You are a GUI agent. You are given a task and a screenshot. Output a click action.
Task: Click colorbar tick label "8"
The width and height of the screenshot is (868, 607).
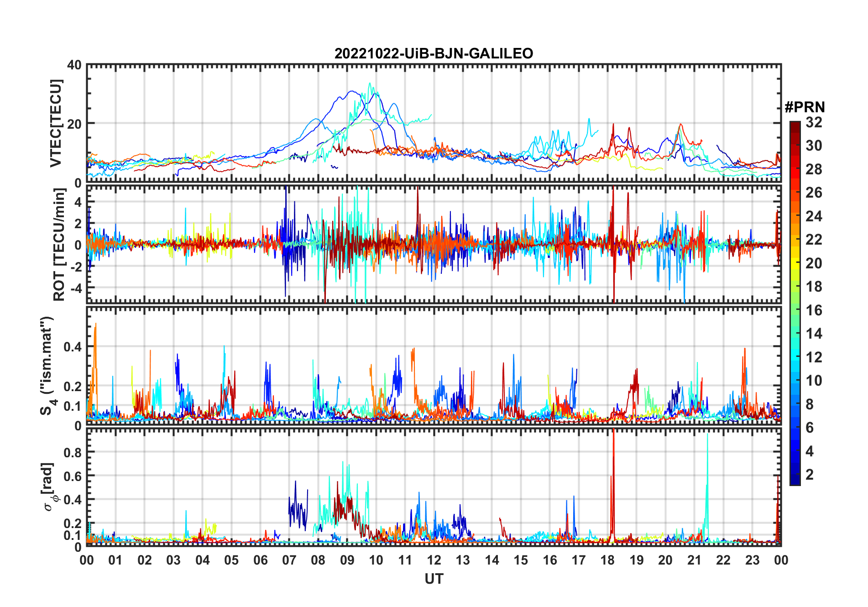810,404
